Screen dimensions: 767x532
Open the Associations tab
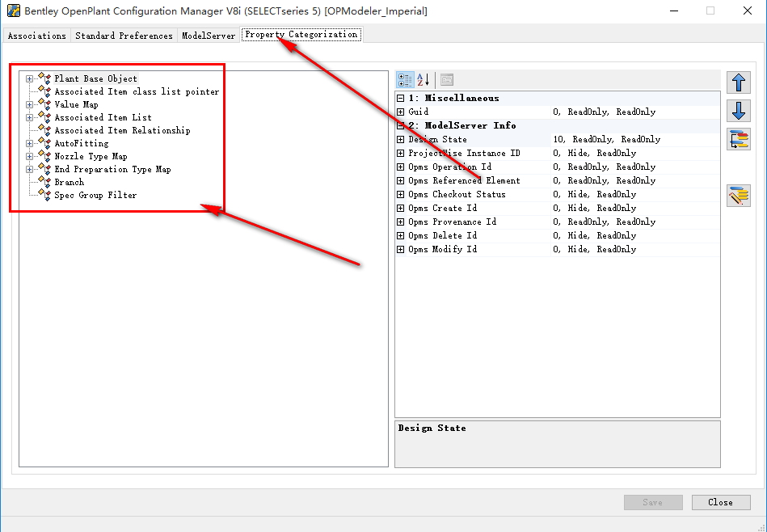pyautogui.click(x=36, y=36)
